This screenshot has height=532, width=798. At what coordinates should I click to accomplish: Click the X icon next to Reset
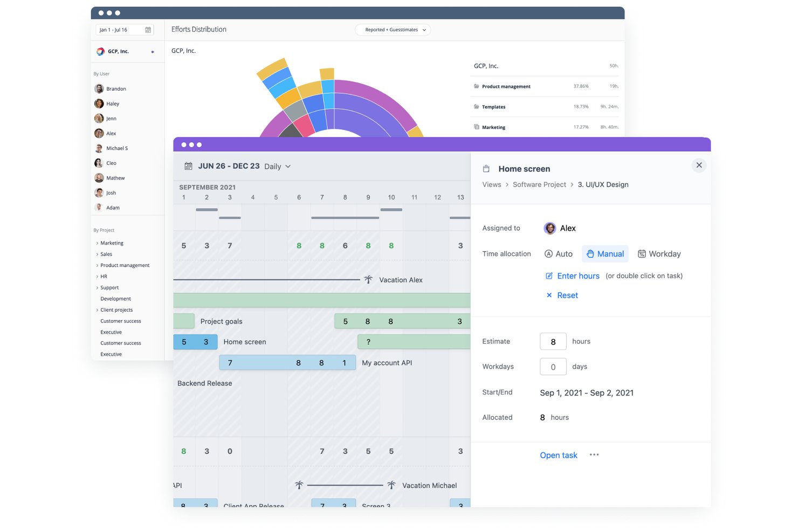coord(549,295)
